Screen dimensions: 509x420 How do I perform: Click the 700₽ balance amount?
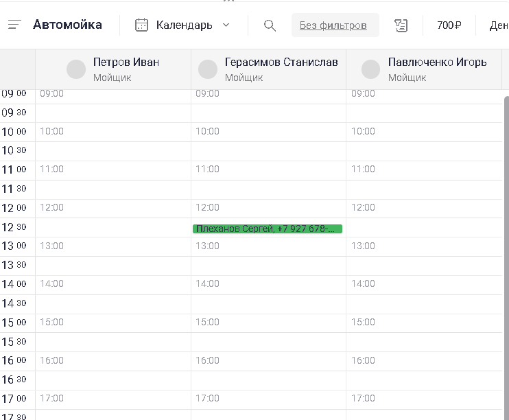click(x=449, y=25)
